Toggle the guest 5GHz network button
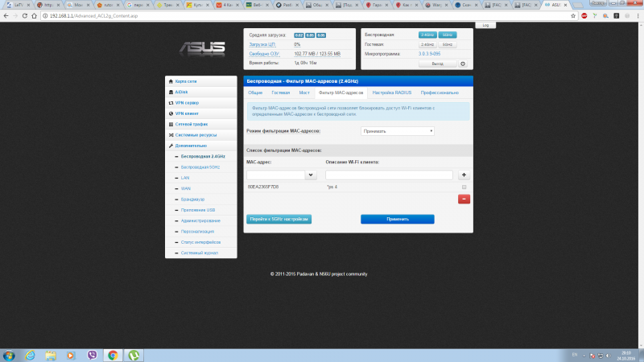This screenshot has height=362, width=644. point(448,44)
